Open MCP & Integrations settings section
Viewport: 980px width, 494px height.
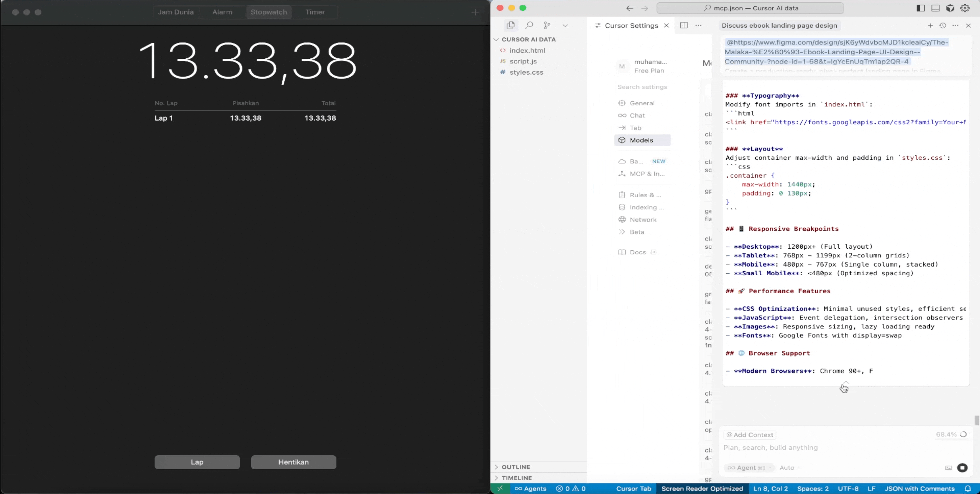tap(642, 174)
